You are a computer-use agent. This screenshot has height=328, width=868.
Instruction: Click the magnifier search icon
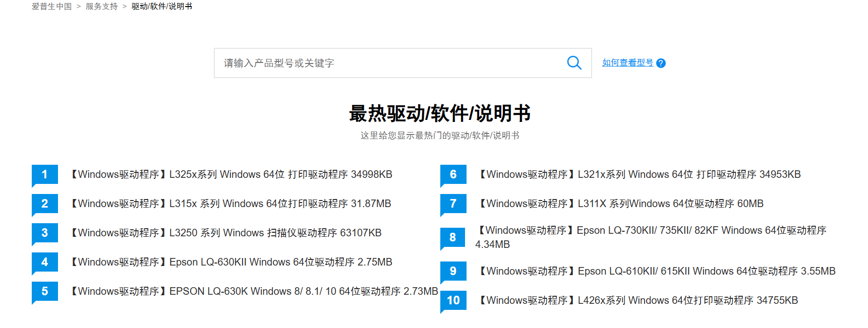574,63
